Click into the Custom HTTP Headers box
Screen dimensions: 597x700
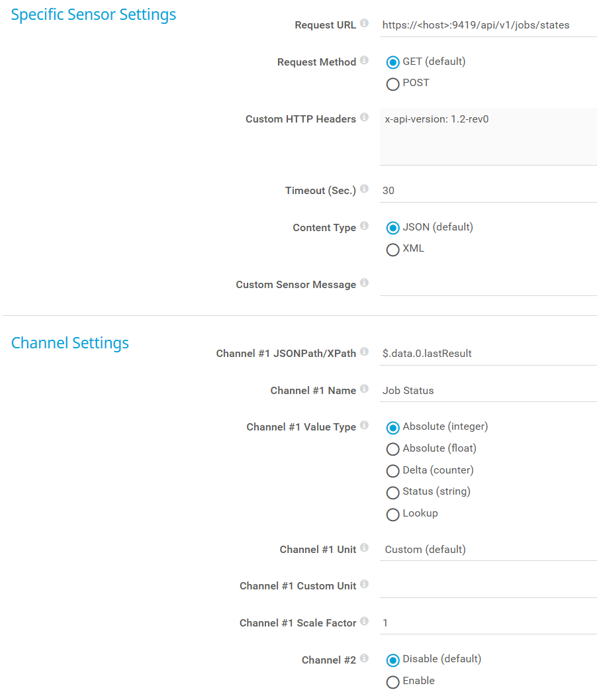click(488, 136)
